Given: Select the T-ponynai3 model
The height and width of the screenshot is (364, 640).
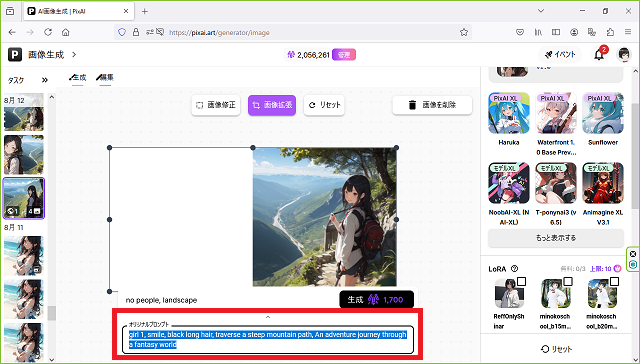Looking at the screenshot, I should (556, 183).
